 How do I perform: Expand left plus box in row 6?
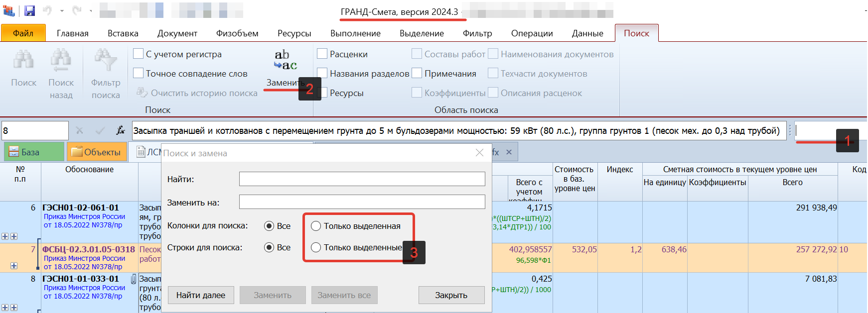pyautogui.click(x=5, y=236)
